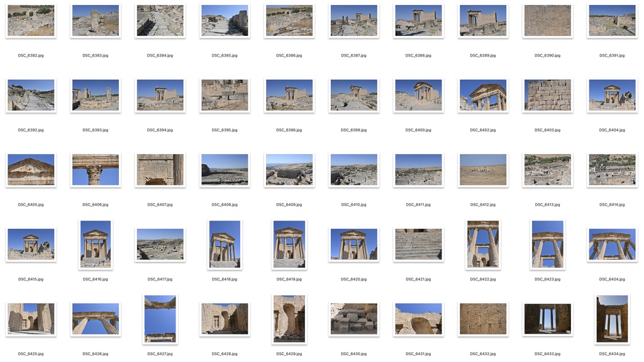Click the file name DSC_6433.jpg
The height and width of the screenshot is (362, 644).
[x=548, y=354]
